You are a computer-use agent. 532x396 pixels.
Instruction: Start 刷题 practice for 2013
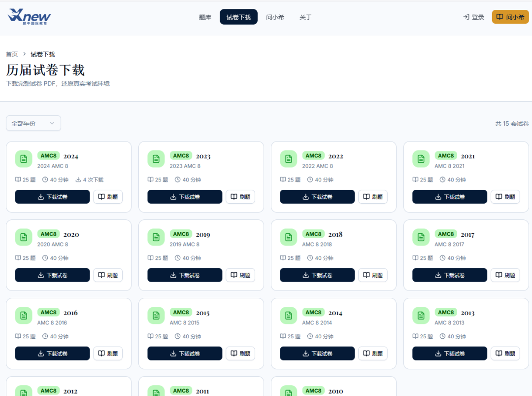coord(505,353)
